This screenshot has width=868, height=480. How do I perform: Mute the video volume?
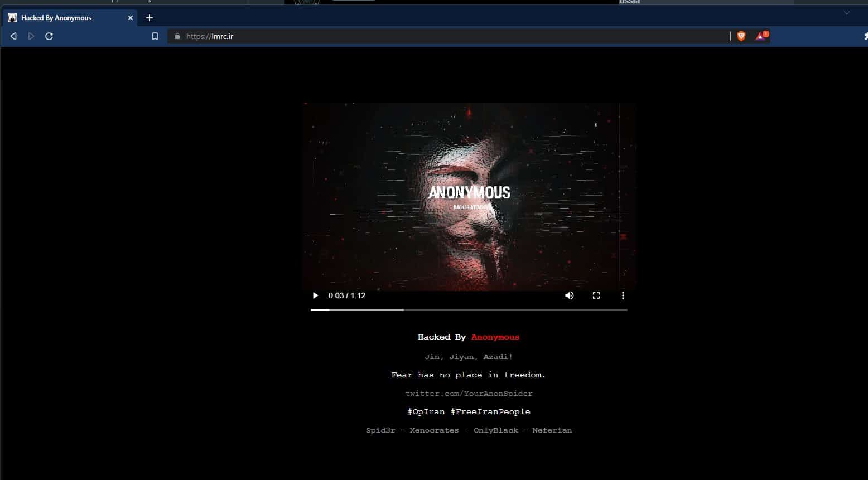click(x=569, y=295)
